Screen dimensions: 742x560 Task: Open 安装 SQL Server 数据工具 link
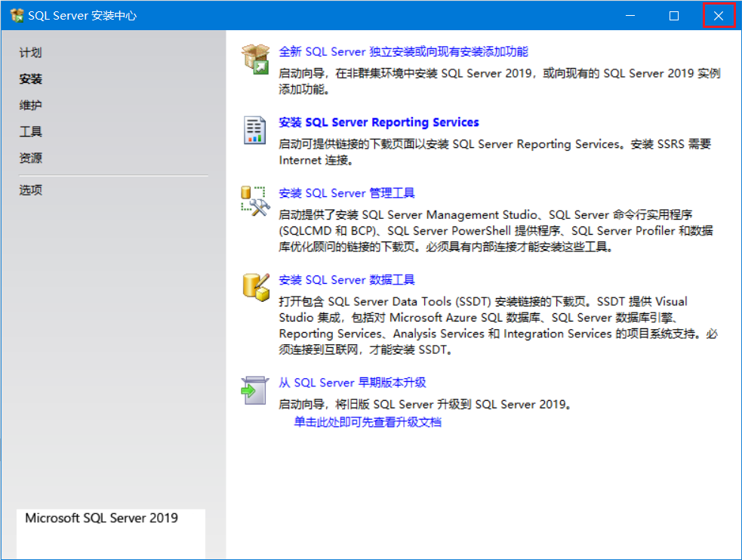click(x=346, y=280)
